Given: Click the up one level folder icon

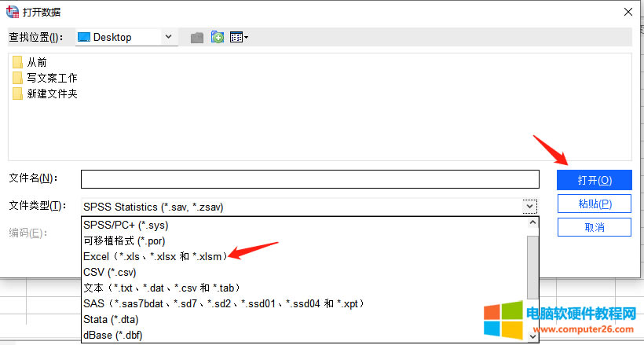Looking at the screenshot, I should point(197,37).
